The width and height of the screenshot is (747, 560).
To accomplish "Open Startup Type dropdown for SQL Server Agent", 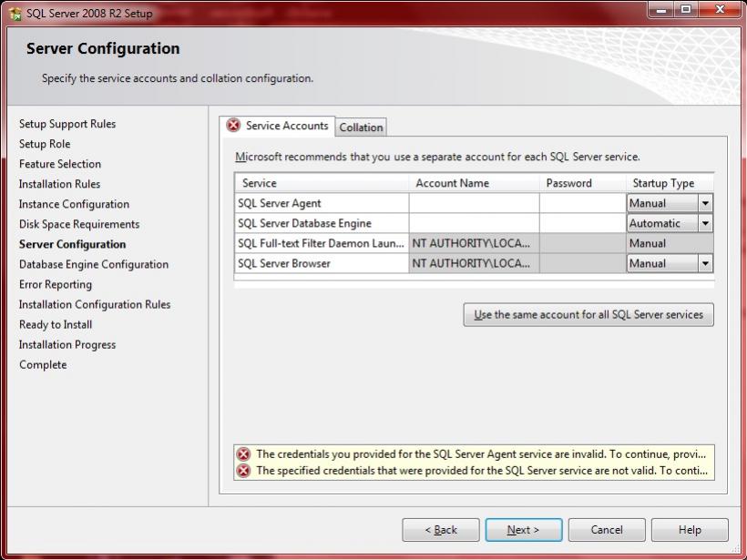I will point(705,203).
